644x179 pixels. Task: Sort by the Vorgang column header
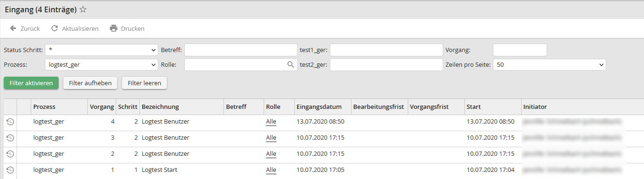pos(102,107)
